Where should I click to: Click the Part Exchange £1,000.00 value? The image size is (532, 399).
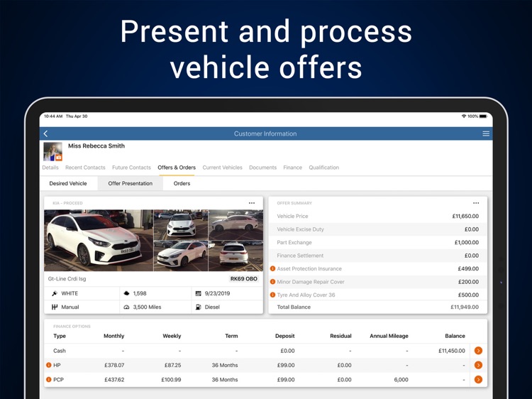coord(467,243)
